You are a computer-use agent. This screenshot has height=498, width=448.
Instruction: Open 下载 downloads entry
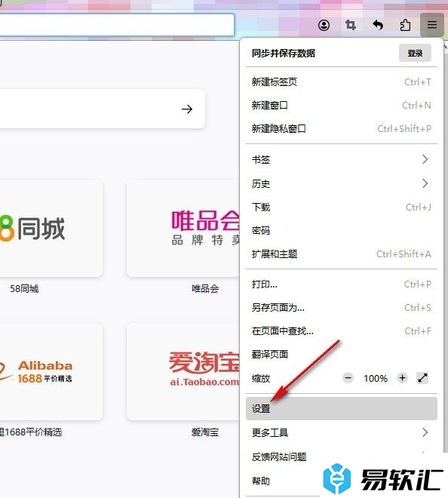coord(342,207)
